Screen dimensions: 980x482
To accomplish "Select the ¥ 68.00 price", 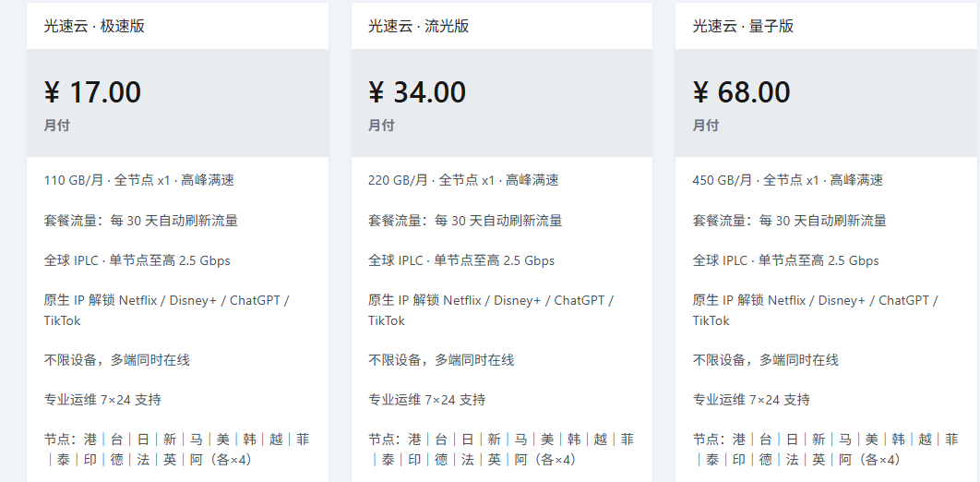I will pos(742,92).
